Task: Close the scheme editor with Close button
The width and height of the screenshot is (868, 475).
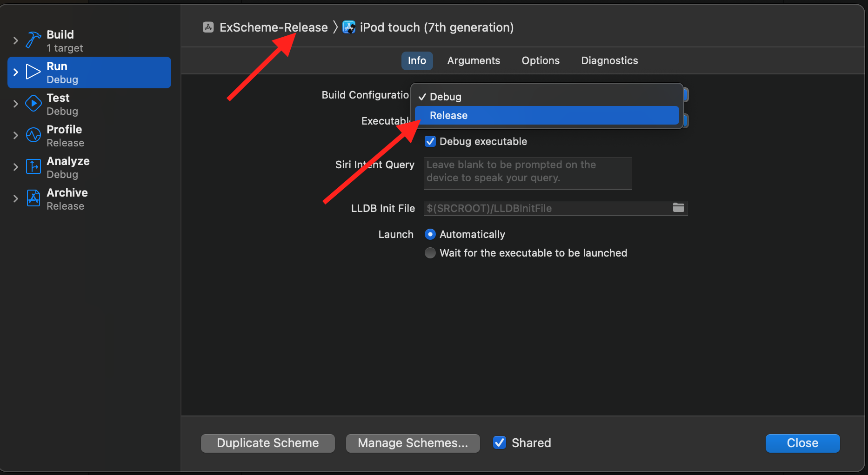Action: [802, 443]
